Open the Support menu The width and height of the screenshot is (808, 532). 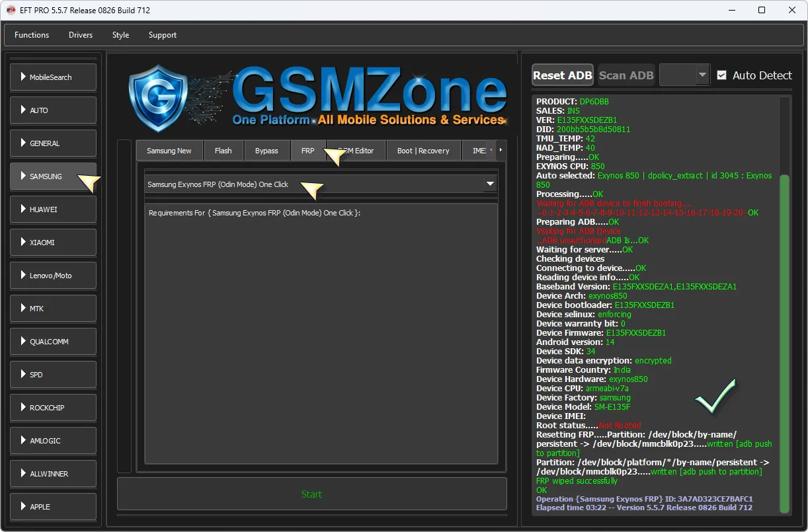[x=163, y=35]
